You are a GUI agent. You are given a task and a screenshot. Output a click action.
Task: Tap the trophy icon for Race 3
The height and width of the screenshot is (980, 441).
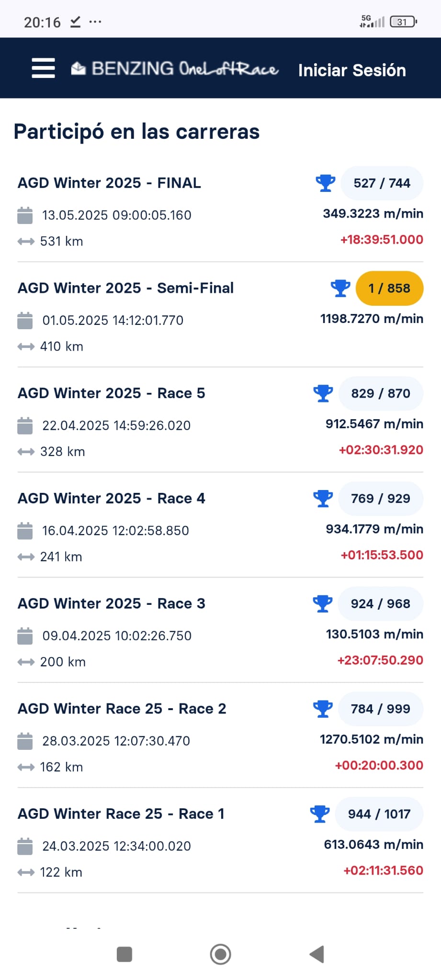click(323, 603)
